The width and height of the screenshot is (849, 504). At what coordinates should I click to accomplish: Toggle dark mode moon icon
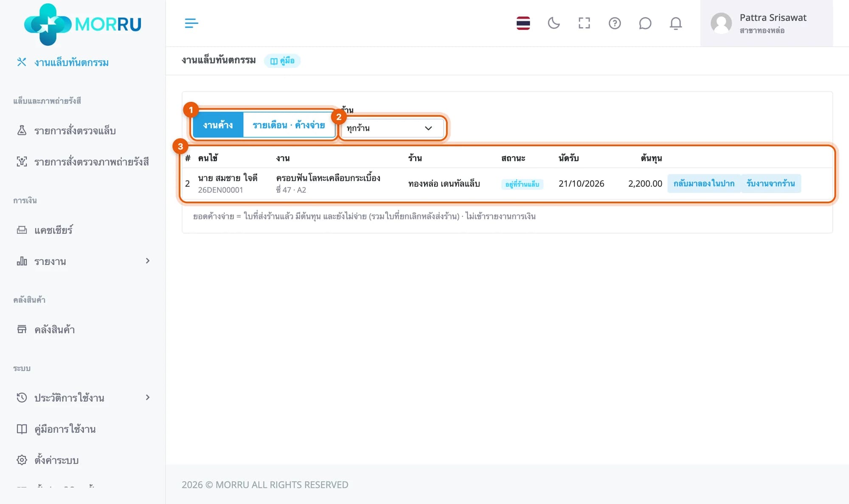(x=554, y=23)
